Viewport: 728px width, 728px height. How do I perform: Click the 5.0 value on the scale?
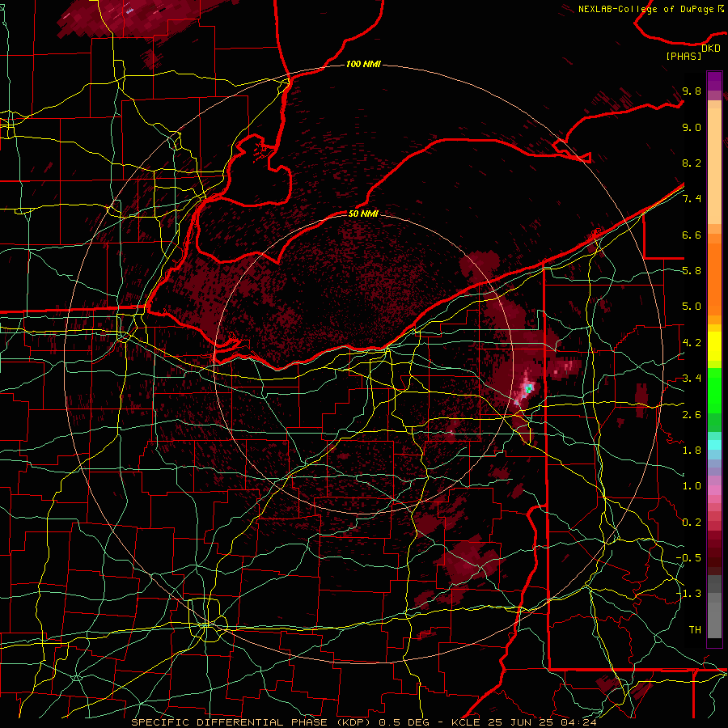692,307
